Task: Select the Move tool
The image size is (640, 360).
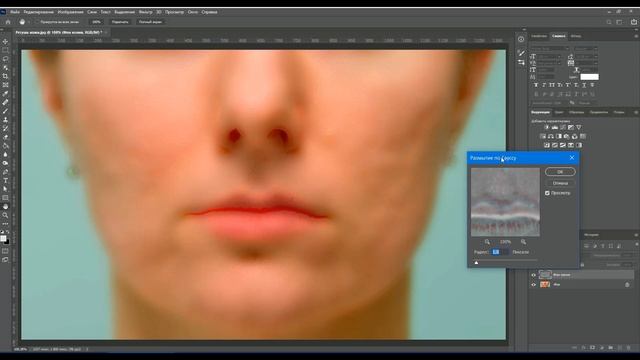Action: (5, 41)
